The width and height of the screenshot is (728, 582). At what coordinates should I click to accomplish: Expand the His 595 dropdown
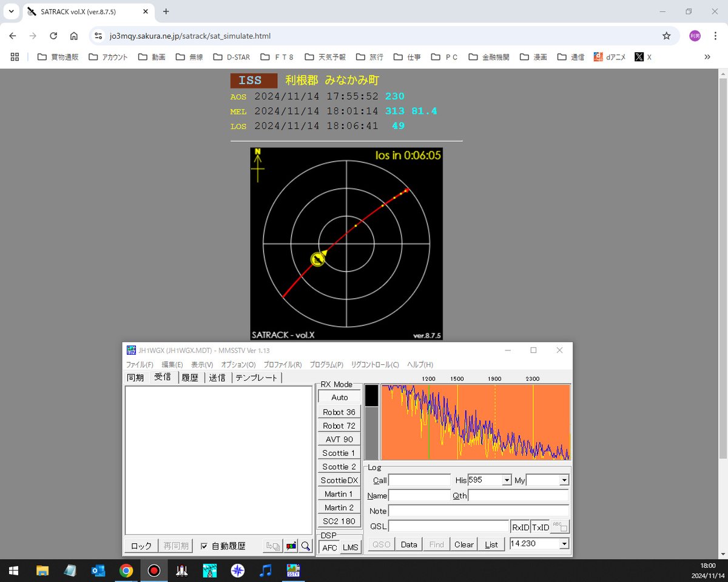(507, 480)
